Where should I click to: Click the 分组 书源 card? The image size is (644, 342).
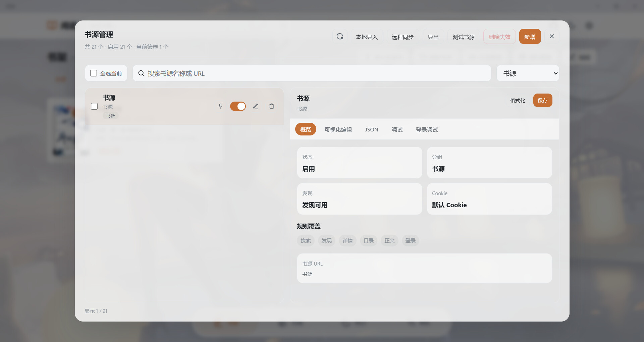click(x=489, y=163)
